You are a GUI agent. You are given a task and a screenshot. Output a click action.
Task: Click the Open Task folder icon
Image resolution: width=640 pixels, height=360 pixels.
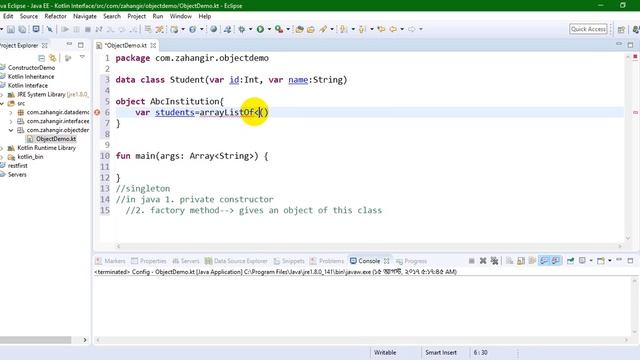point(311,29)
